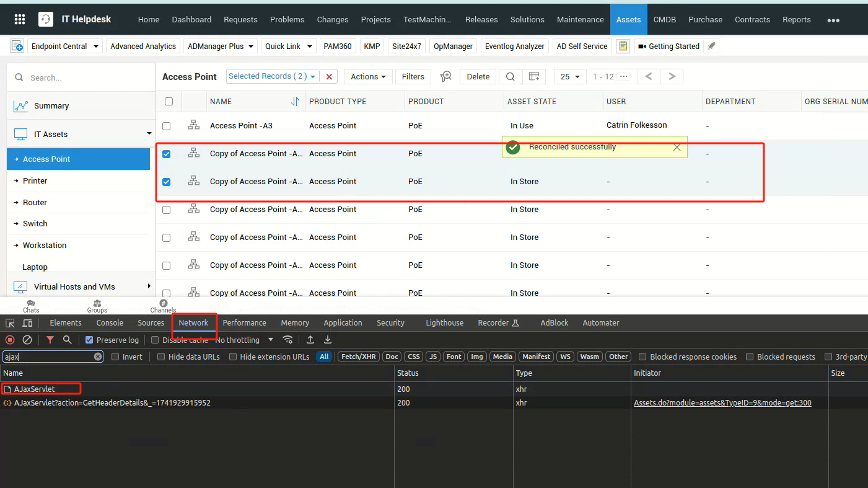Uncheck the Preserve log checkbox
The height and width of the screenshot is (488, 868).
point(89,340)
